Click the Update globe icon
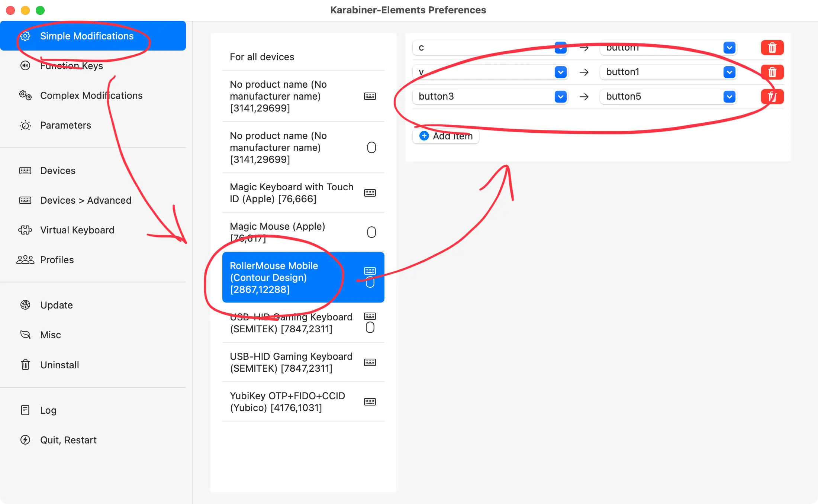Viewport: 818px width, 504px height. pos(25,305)
